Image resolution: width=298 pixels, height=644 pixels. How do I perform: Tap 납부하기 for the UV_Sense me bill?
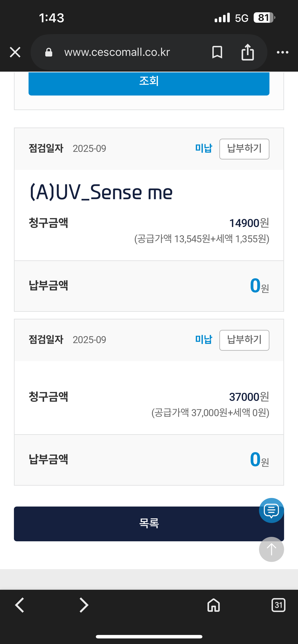coord(244,149)
